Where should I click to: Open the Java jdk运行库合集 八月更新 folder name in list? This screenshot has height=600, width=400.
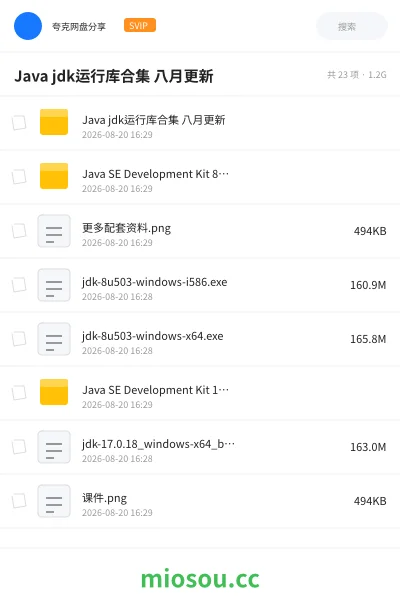tap(153, 120)
